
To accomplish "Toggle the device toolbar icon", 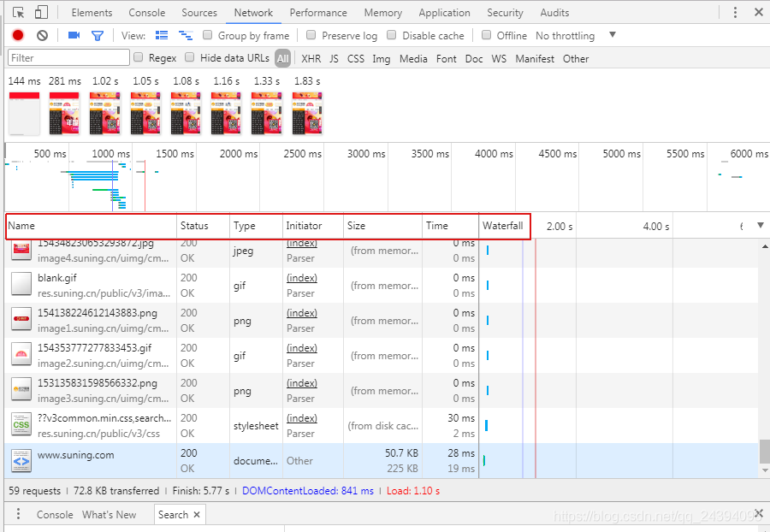I will point(42,12).
